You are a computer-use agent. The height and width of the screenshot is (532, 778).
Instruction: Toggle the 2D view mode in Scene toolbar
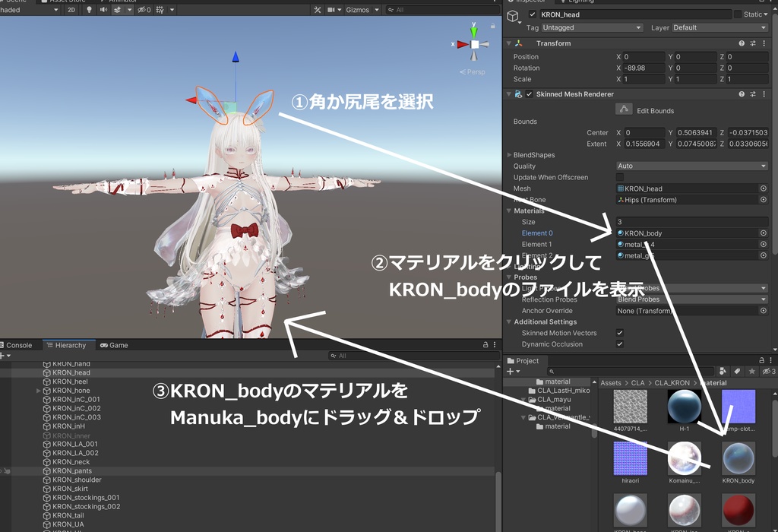pos(72,10)
